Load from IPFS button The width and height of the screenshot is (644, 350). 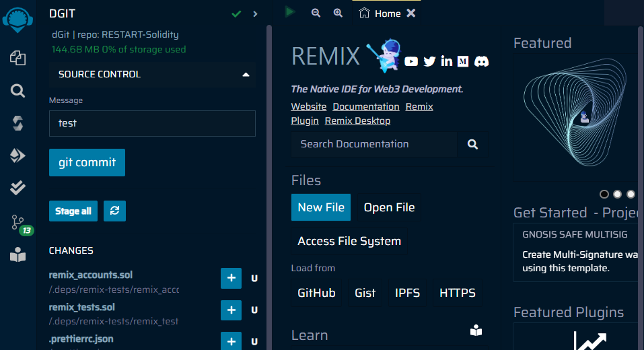407,293
